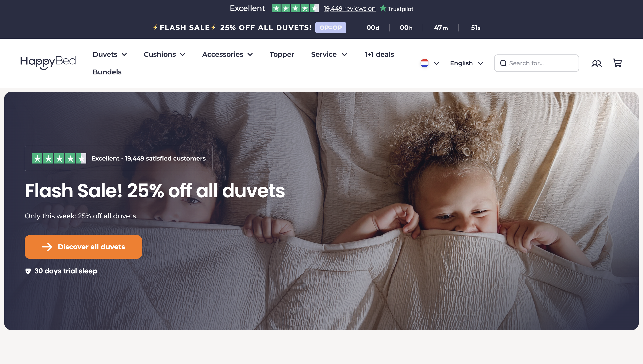Expand the Accessories dropdown menu

228,54
